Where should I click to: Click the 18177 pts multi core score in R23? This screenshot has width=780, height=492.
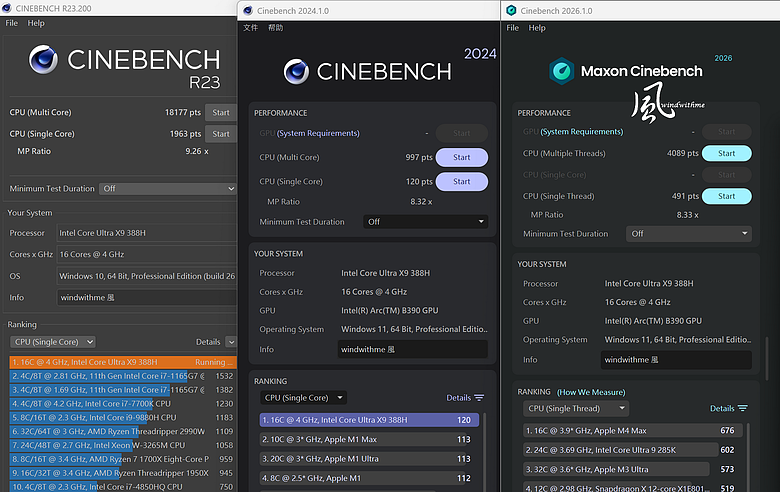point(183,112)
